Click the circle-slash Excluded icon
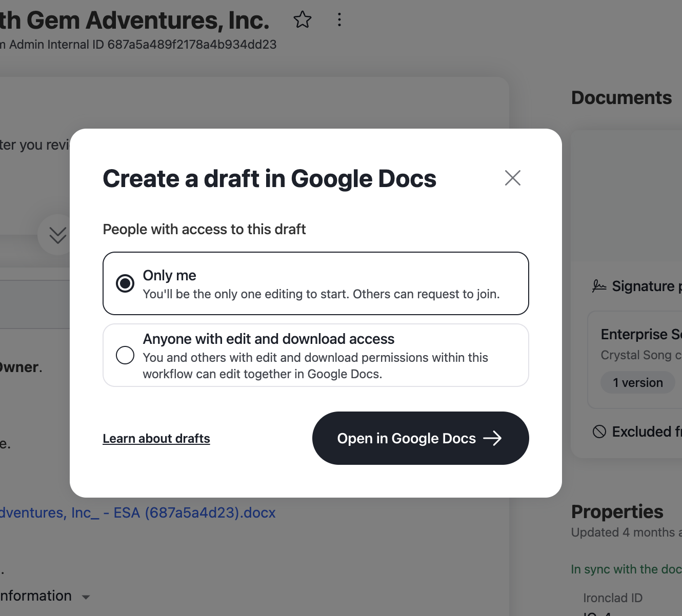Image resolution: width=682 pixels, height=616 pixels. click(x=598, y=432)
